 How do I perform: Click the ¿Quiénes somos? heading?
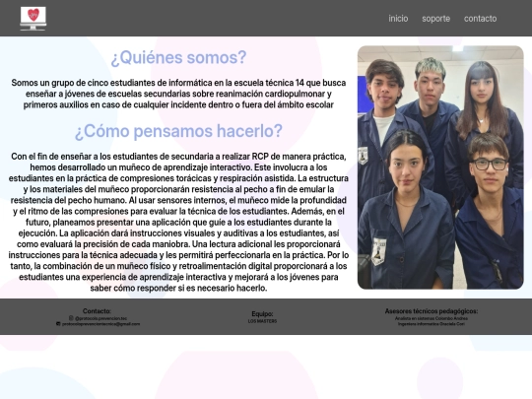pos(178,57)
